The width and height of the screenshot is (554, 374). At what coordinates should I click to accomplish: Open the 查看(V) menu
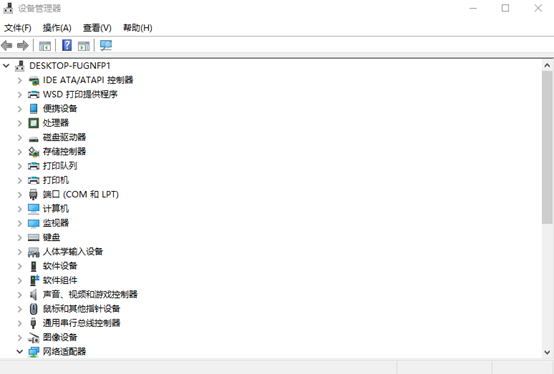[x=97, y=28]
